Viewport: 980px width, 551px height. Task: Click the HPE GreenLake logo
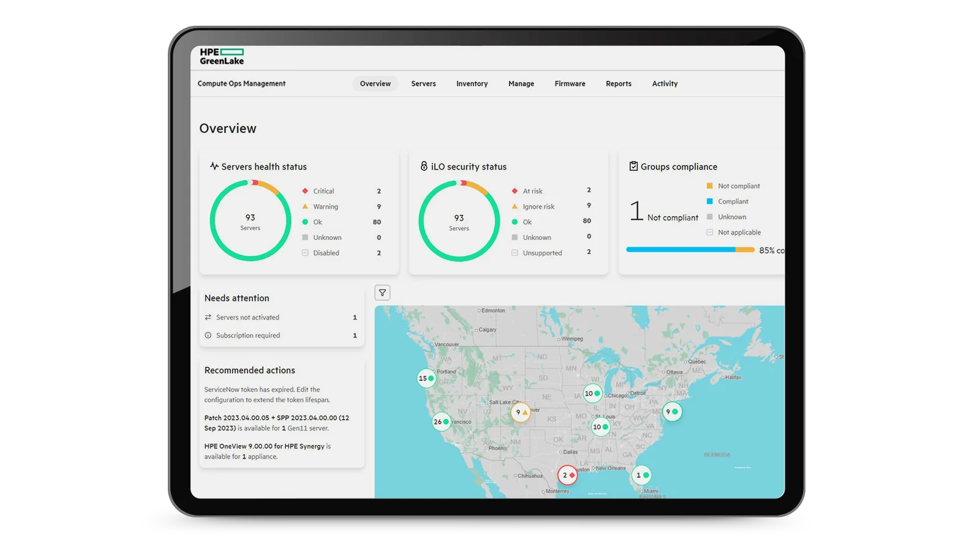point(222,56)
